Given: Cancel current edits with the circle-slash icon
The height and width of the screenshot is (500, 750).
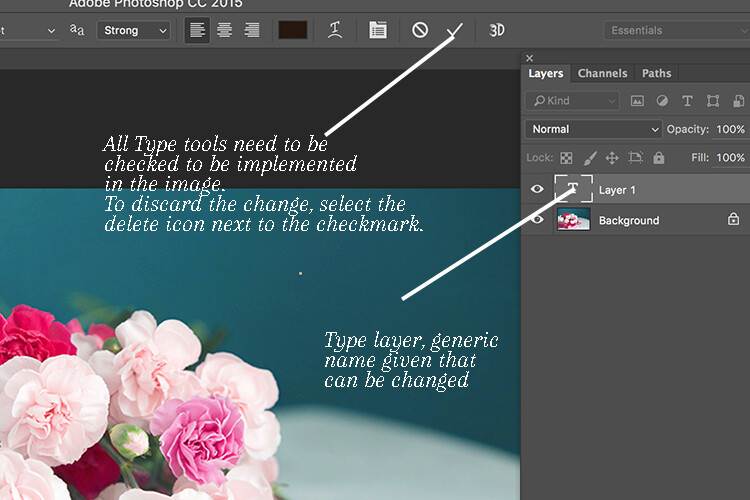Looking at the screenshot, I should click(x=420, y=30).
